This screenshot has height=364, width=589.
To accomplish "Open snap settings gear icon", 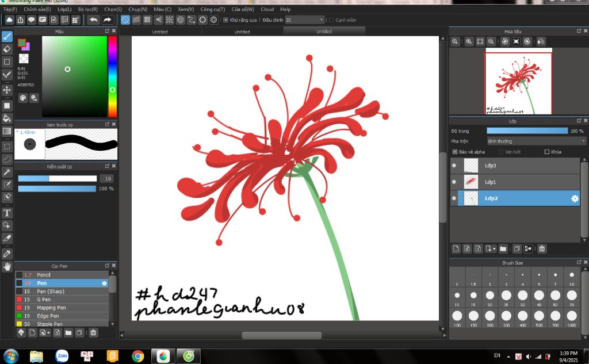I will [x=214, y=20].
